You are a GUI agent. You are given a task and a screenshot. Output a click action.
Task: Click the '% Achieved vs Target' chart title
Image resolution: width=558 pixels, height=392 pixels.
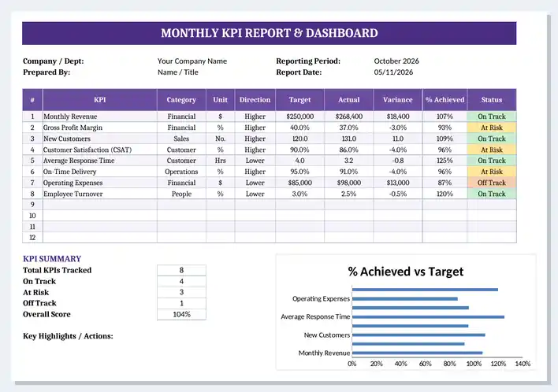(x=406, y=272)
